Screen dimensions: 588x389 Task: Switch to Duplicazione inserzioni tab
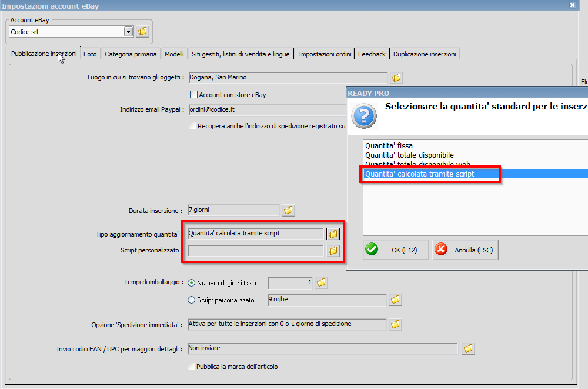(425, 54)
